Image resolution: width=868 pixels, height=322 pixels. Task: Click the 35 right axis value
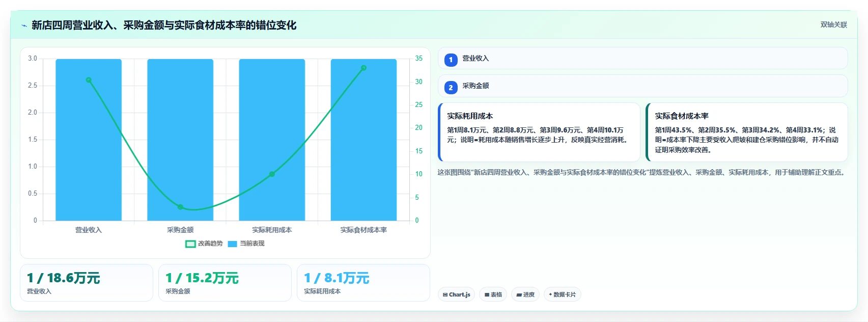418,58
